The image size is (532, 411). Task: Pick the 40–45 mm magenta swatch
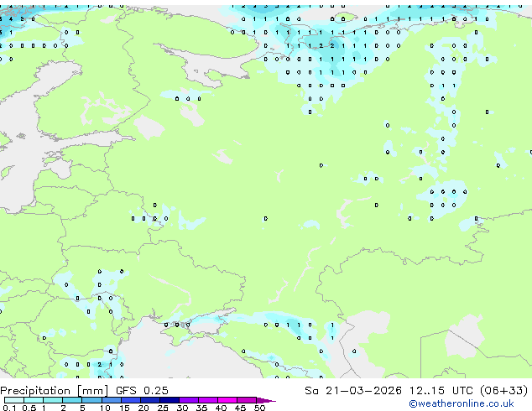(227, 400)
